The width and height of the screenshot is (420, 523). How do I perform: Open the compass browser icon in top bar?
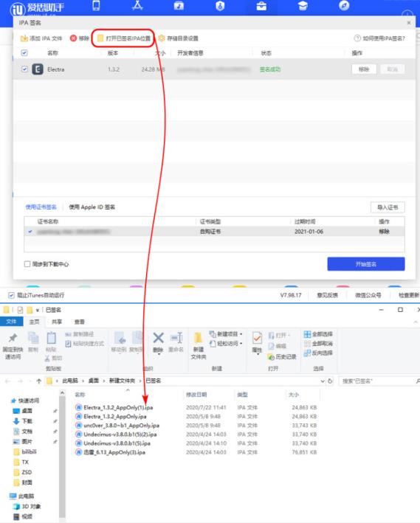[x=344, y=6]
